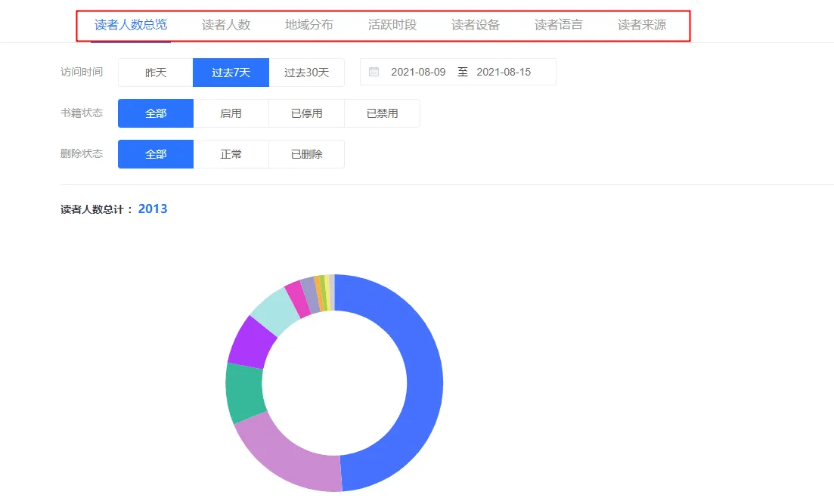Set 删除状态 filter to 正常
The height and width of the screenshot is (504, 834).
pos(231,153)
